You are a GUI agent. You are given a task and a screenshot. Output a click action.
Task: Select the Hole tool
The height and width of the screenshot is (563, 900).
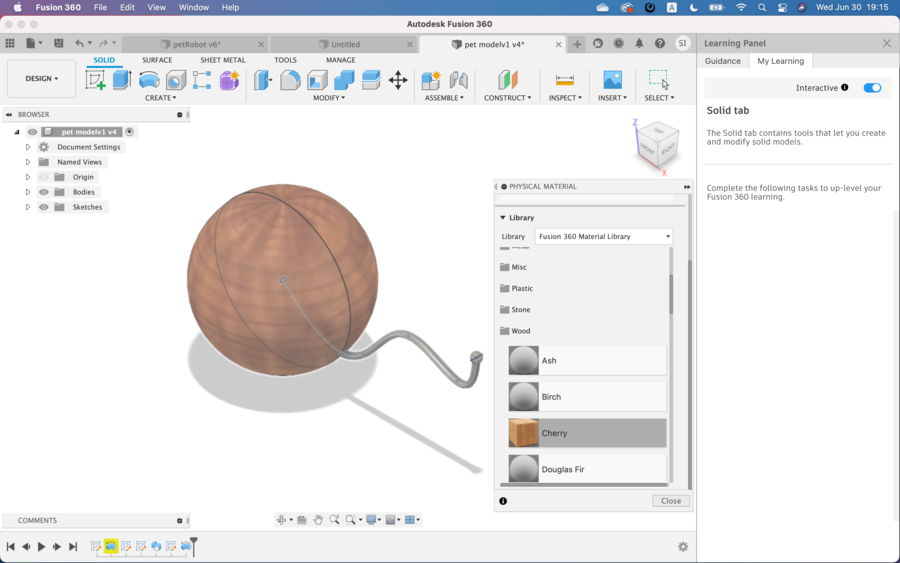[176, 80]
